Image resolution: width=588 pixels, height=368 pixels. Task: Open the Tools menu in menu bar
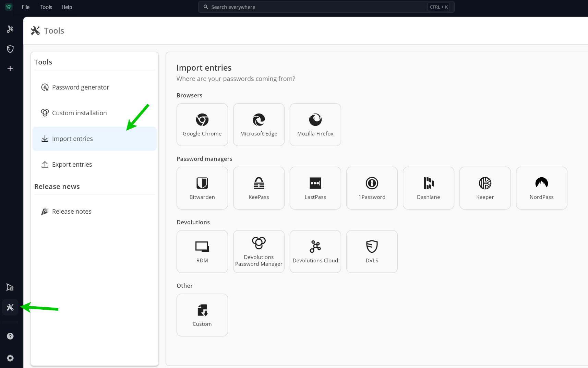tap(46, 7)
